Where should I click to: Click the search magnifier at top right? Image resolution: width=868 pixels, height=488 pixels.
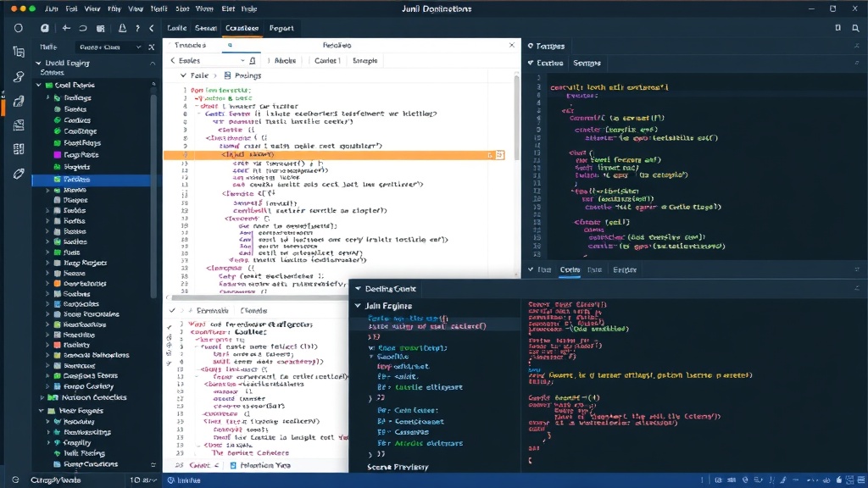pyautogui.click(x=855, y=28)
